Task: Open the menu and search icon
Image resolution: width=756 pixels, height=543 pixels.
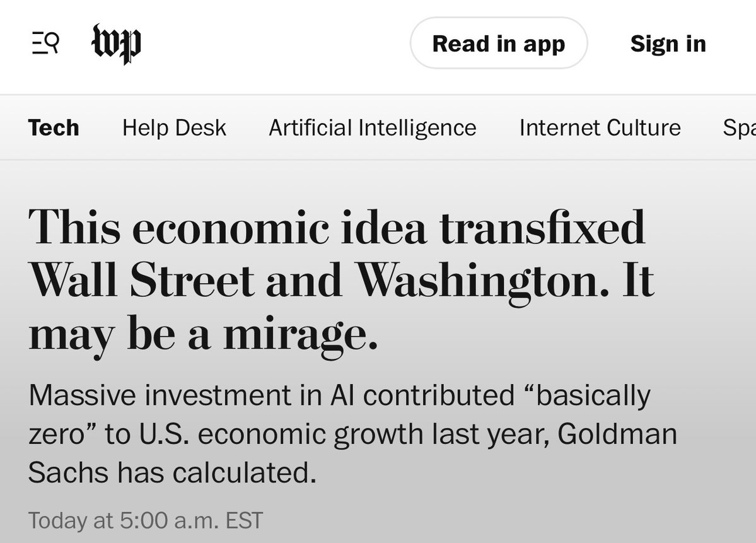Action: click(x=45, y=44)
